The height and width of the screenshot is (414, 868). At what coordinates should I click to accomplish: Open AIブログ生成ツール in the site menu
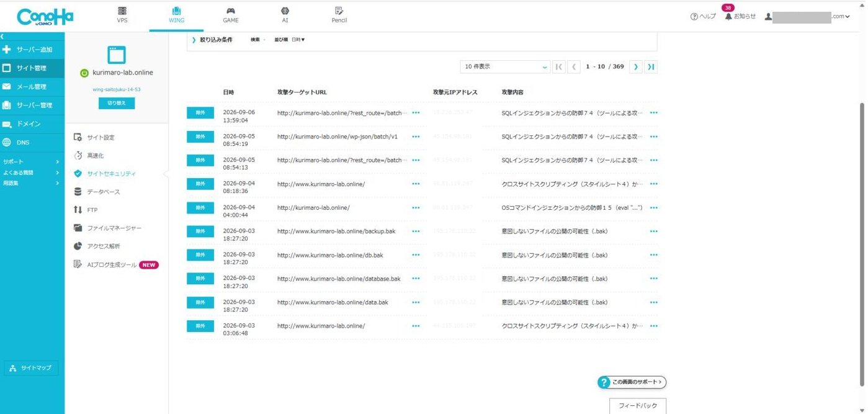click(x=115, y=265)
